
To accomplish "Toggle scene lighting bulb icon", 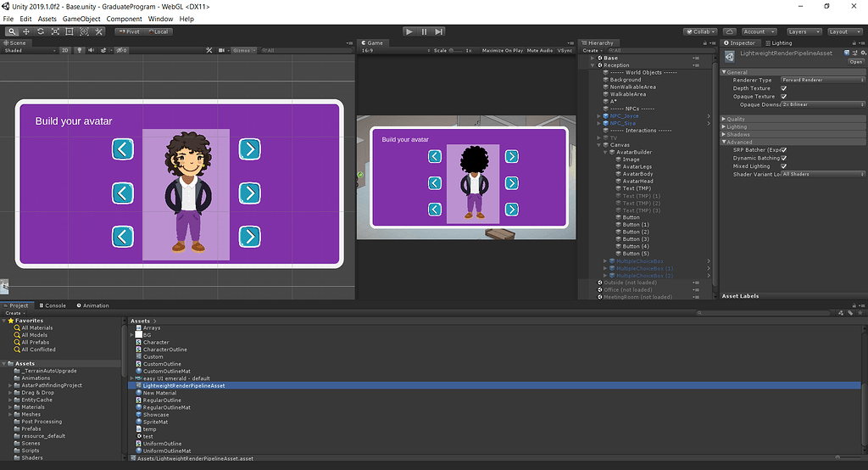I will point(80,50).
